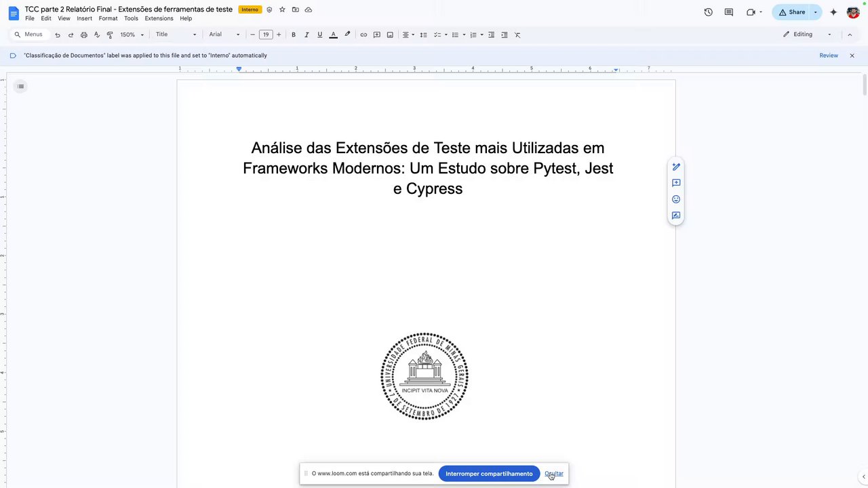Add a comment from toolbar
The image size is (868, 488).
[x=377, y=35]
